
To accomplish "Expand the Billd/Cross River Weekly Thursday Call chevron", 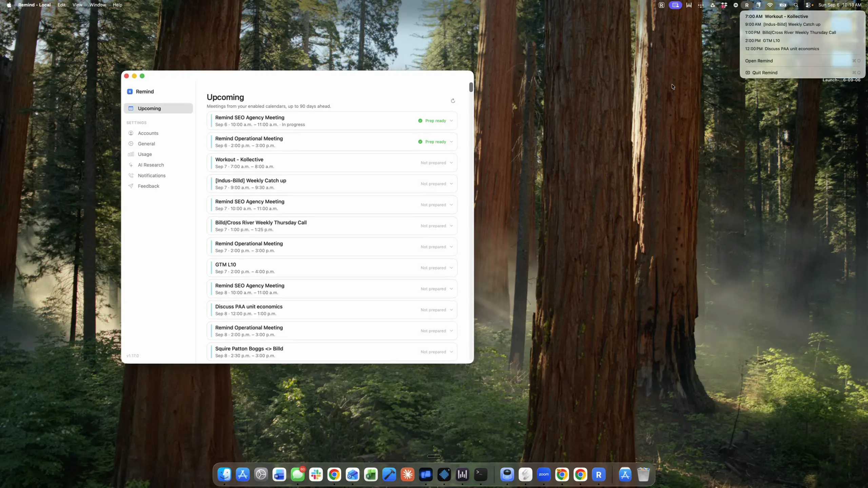I will tap(451, 226).
